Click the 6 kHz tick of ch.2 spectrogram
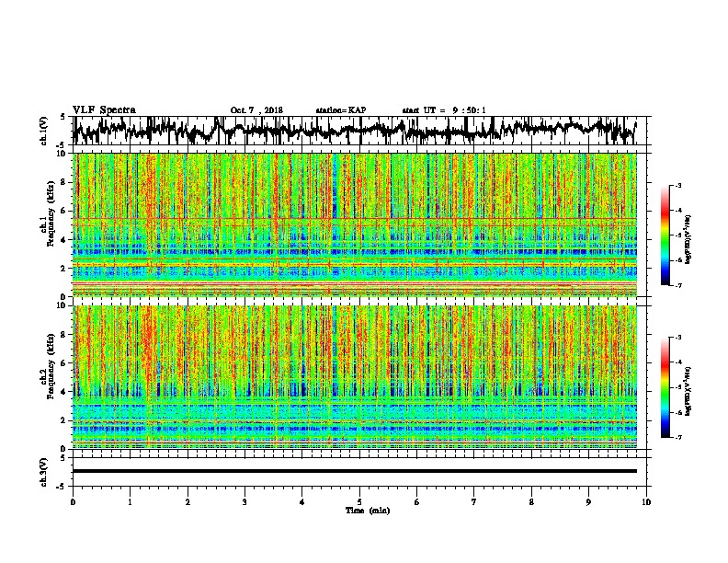The height and width of the screenshot is (563, 728). coord(64,363)
